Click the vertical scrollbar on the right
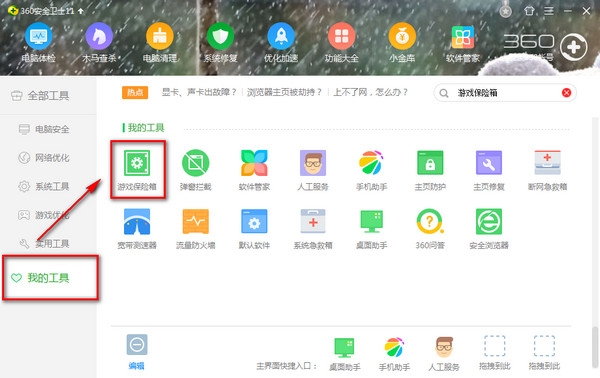 tap(595, 347)
